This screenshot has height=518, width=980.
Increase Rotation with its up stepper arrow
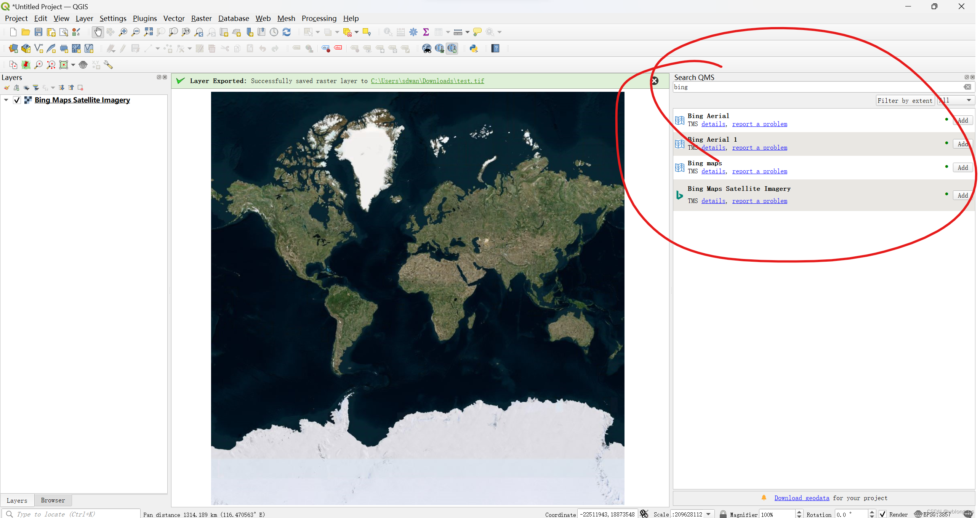[x=872, y=512]
